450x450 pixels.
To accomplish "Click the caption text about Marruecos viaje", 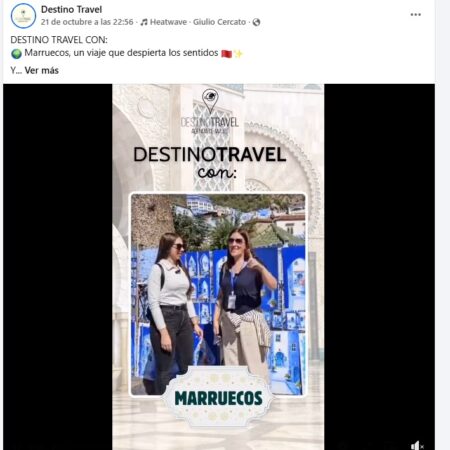I will coord(121,53).
